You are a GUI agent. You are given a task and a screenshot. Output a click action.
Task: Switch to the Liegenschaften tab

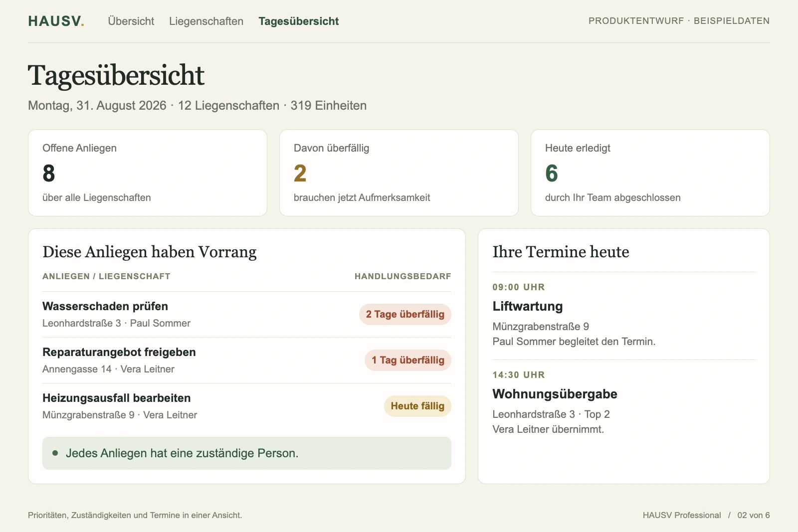(206, 21)
